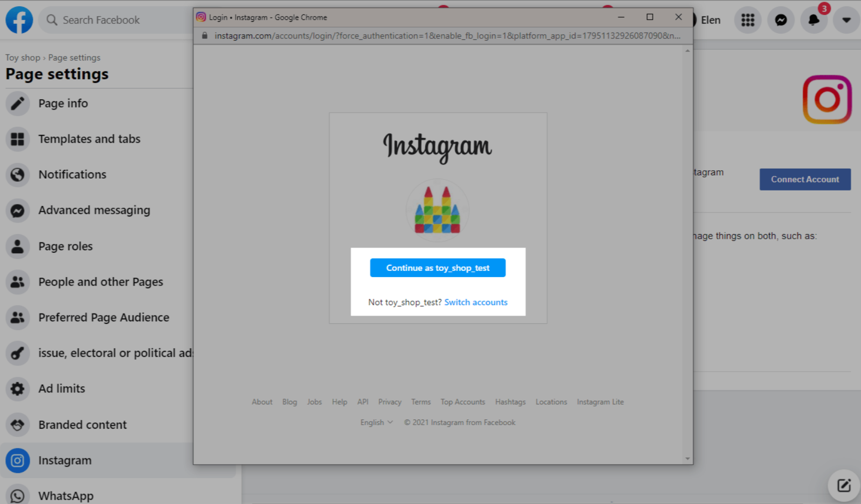Open the About footer link
Image resolution: width=861 pixels, height=504 pixels.
click(x=262, y=402)
